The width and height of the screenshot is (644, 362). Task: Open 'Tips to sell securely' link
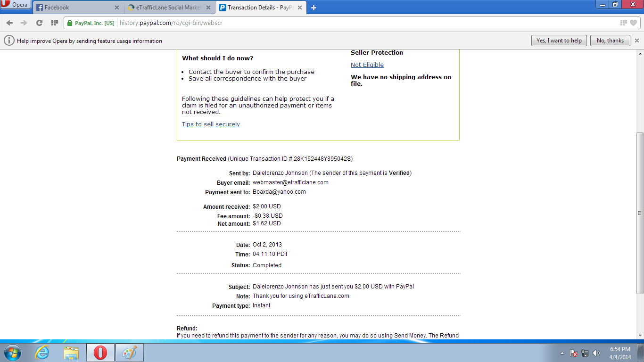[211, 124]
